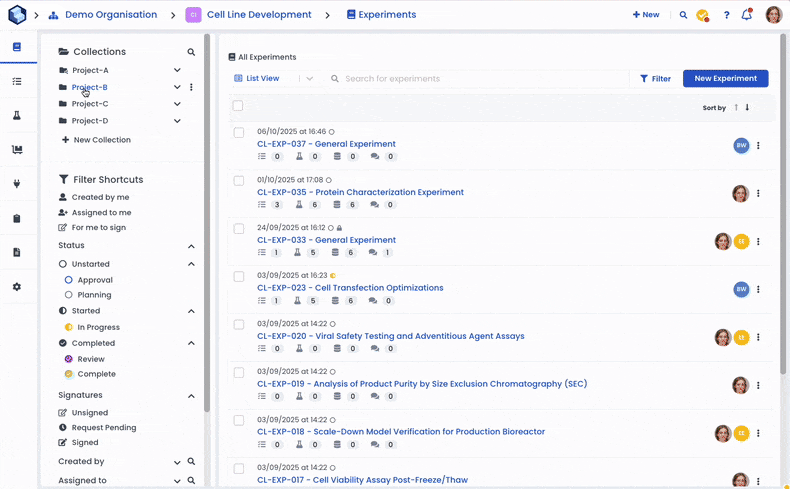
Task: Click the comments icon on CL-EXP-033
Action: [373, 252]
